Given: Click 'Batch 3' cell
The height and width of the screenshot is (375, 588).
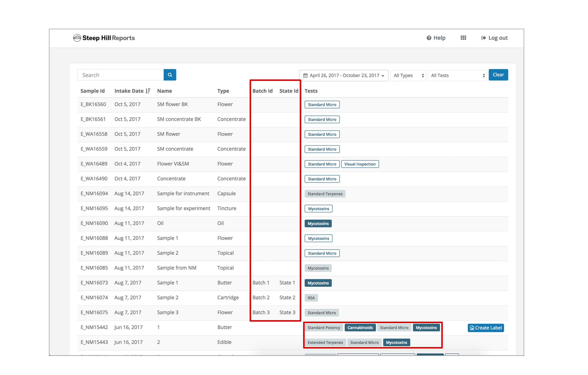Looking at the screenshot, I should [261, 313].
